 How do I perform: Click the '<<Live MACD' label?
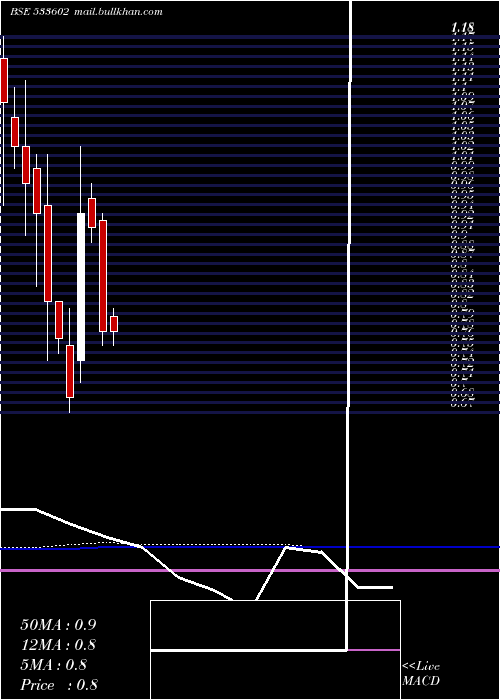[421, 673]
